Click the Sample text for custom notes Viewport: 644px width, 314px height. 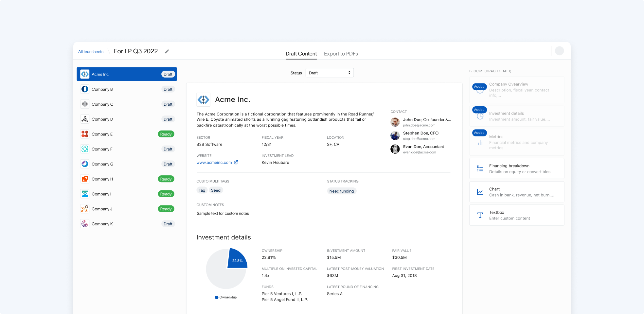(x=223, y=214)
